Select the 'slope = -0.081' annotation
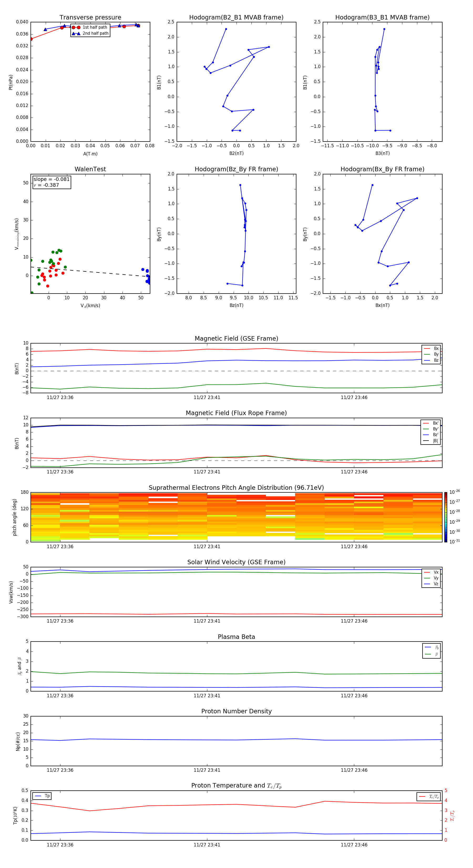The width and height of the screenshot is (473, 868). tap(52, 179)
